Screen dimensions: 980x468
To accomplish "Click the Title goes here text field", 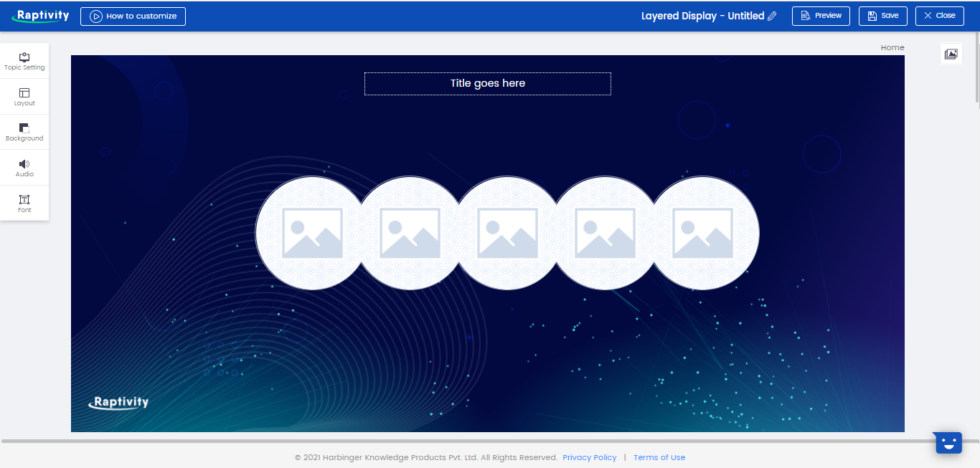I will coord(487,83).
